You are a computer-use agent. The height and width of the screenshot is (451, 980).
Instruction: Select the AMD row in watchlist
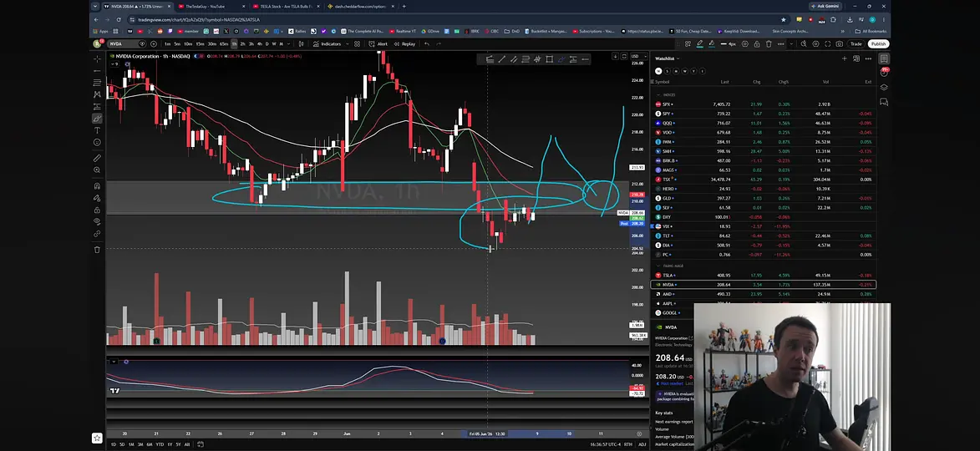(x=763, y=294)
